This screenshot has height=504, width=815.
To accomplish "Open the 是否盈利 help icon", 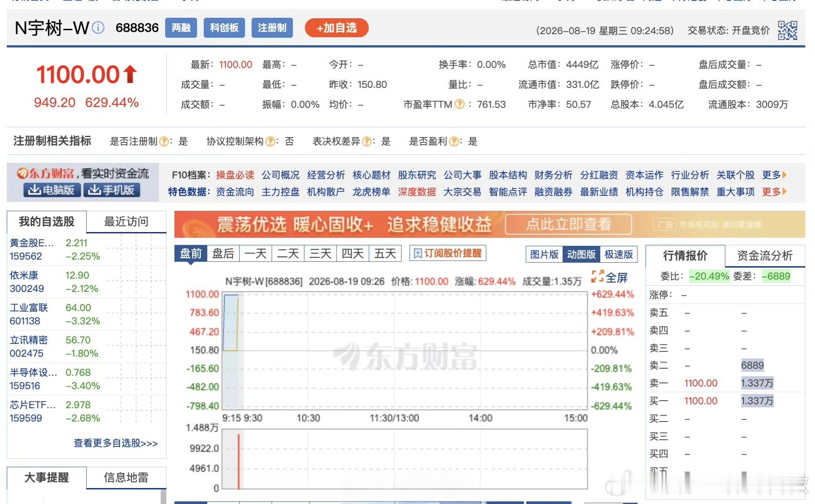I will (x=454, y=142).
